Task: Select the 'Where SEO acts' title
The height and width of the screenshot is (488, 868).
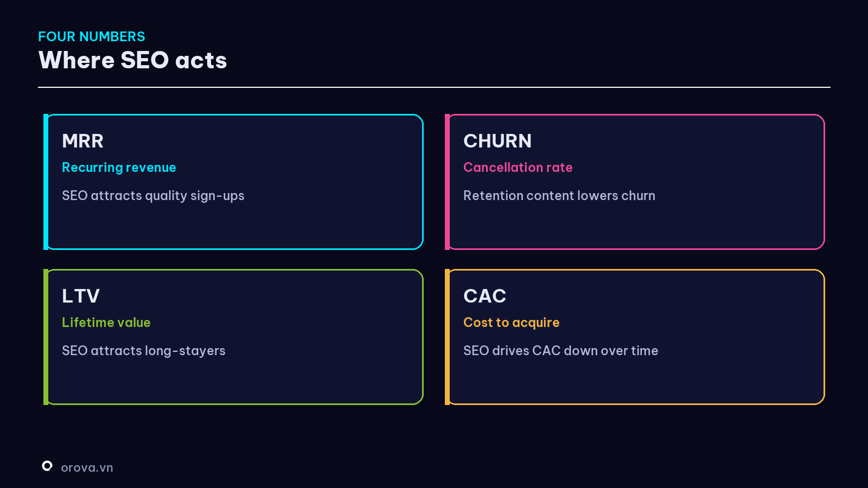Action: click(x=132, y=60)
